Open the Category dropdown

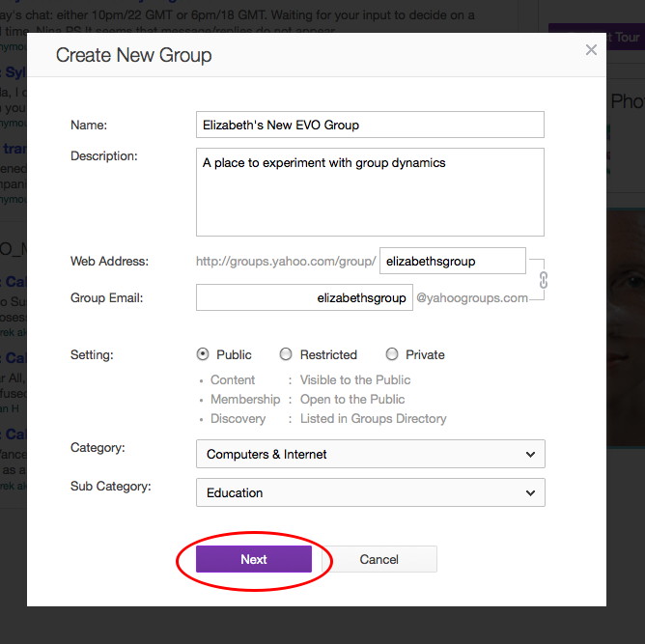click(371, 454)
